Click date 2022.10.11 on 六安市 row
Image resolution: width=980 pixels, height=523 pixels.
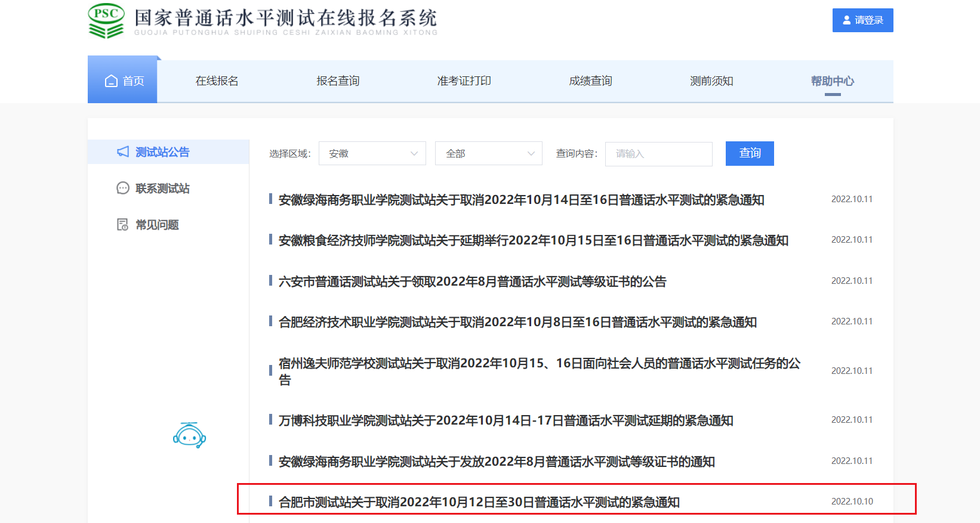tap(852, 281)
